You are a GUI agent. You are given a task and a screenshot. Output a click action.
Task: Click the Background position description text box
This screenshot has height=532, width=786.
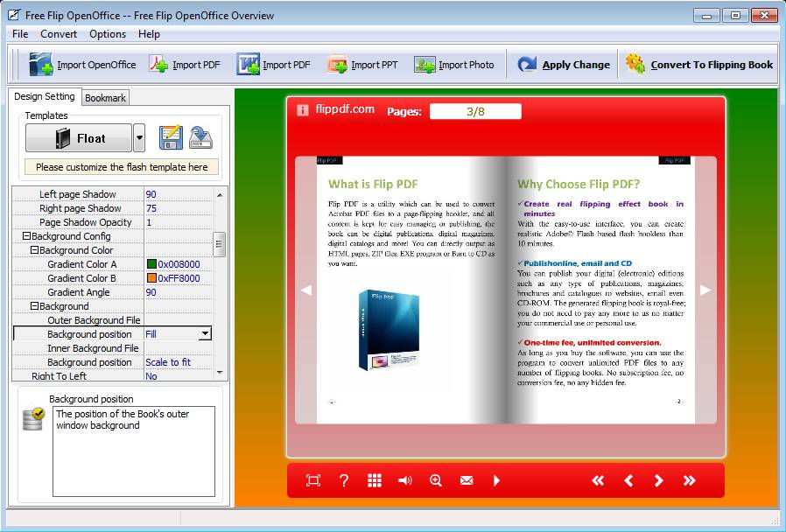coord(134,451)
